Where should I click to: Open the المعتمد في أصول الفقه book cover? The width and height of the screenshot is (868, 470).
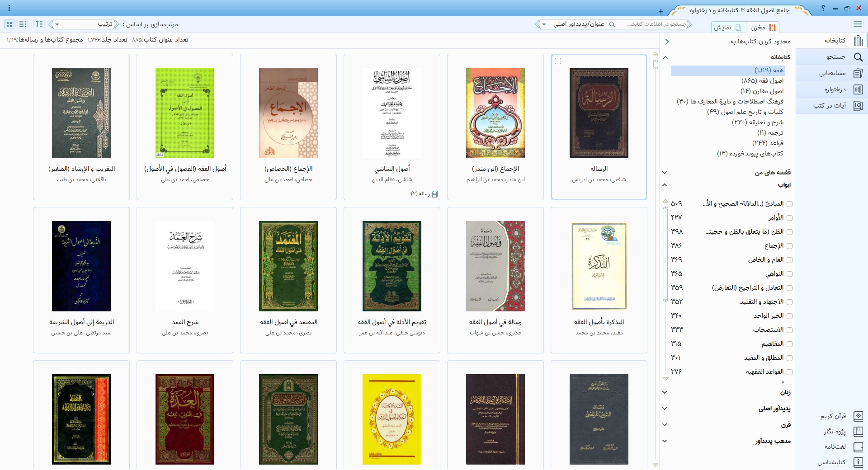point(288,266)
